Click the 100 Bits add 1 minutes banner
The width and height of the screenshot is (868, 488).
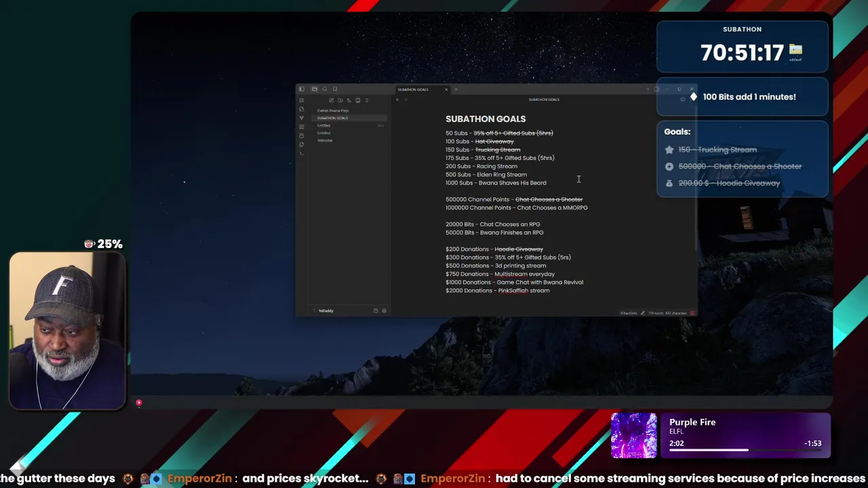743,97
